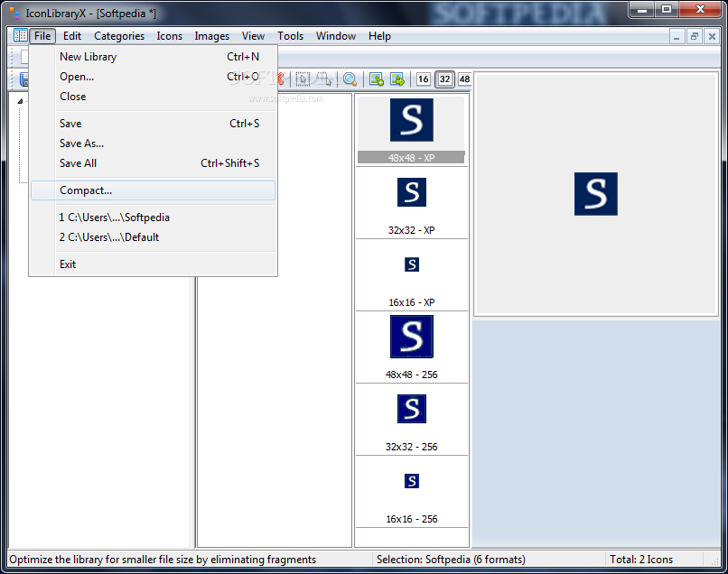Open the Window menu
The image size is (728, 574).
336,36
